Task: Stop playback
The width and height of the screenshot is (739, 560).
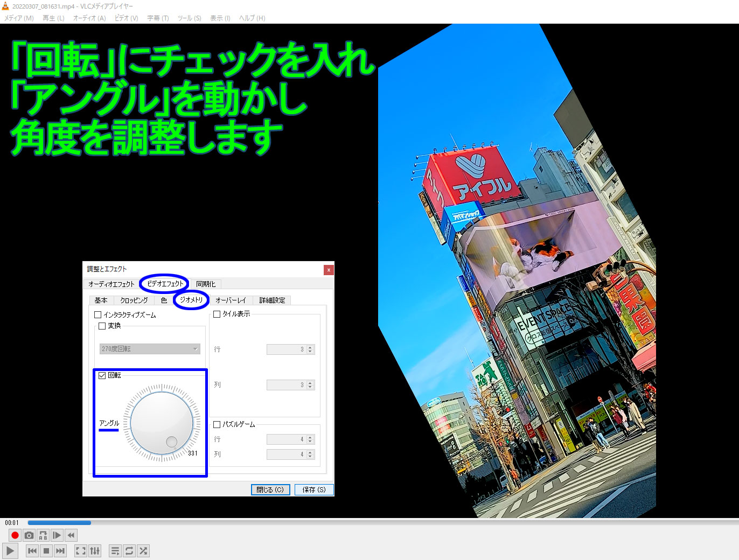Action: [46, 551]
